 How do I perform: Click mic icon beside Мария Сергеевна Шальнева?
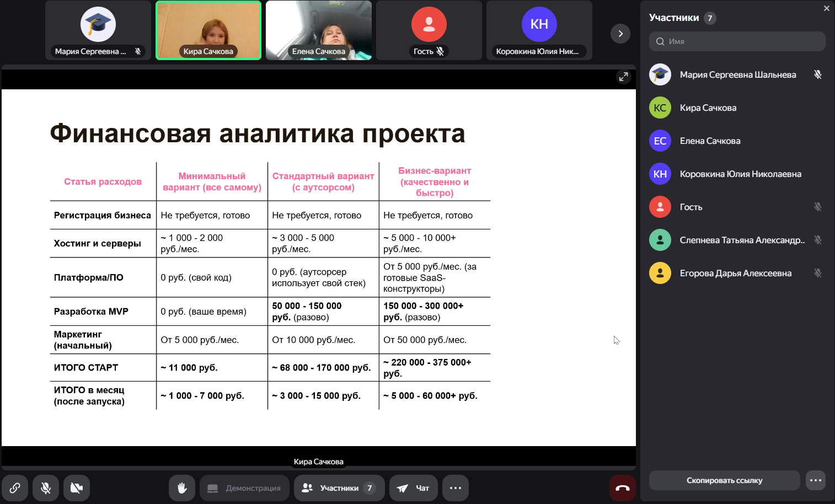818,74
